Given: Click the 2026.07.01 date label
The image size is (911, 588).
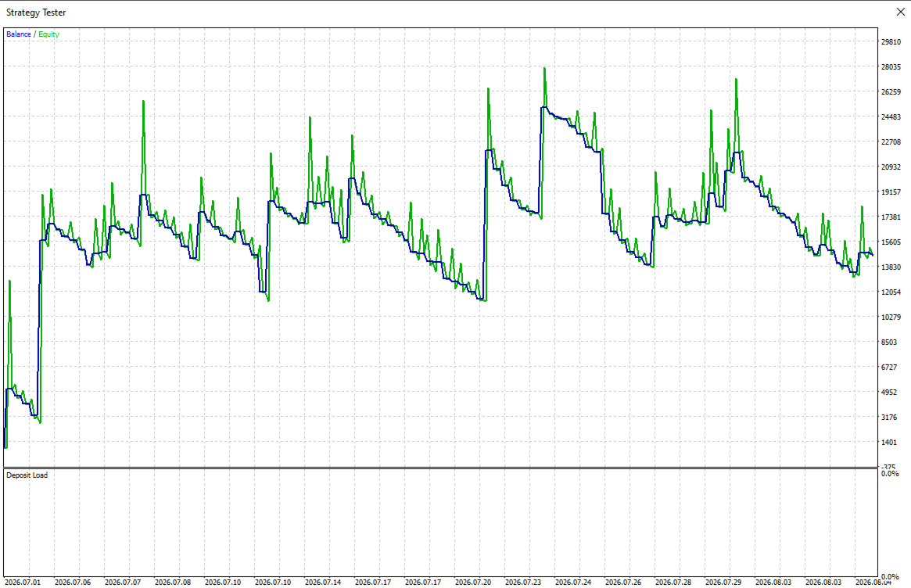Looking at the screenshot, I should [23, 582].
